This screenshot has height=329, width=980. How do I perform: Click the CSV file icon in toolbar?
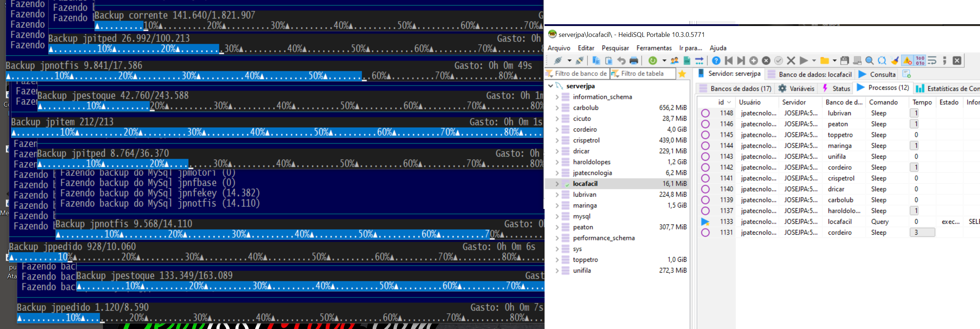(687, 60)
